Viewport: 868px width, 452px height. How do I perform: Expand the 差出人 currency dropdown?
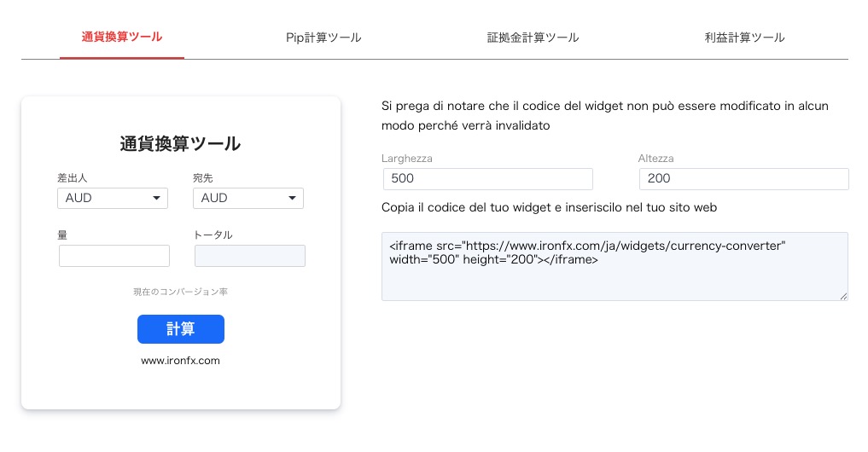(112, 198)
